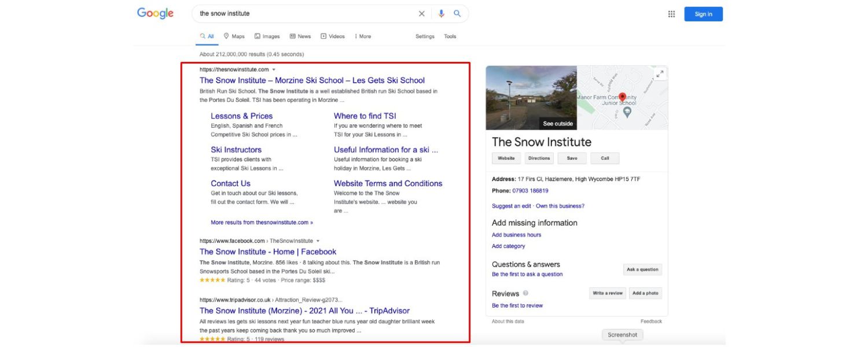This screenshot has width=868, height=347.
Task: Open Maps search via the pin icon
Action: 226,36
